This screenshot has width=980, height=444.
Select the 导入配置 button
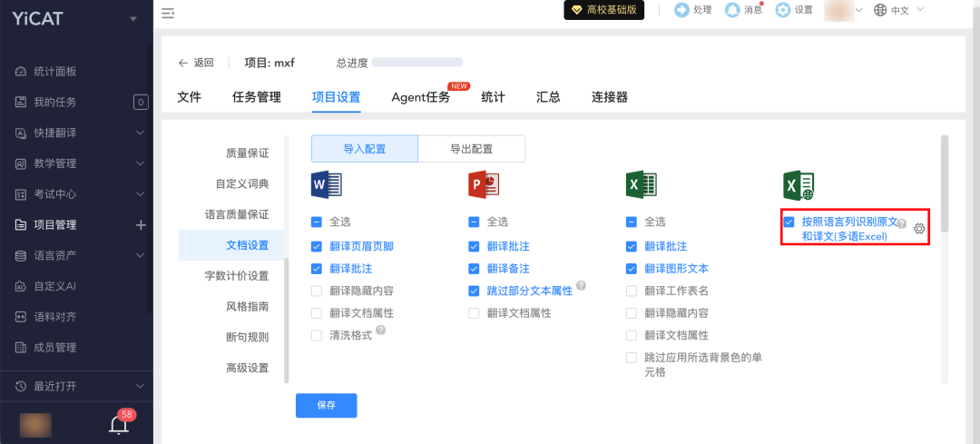[x=365, y=149]
